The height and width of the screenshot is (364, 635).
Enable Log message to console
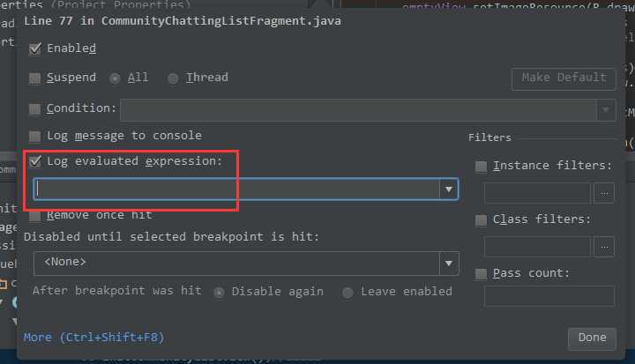coord(34,137)
